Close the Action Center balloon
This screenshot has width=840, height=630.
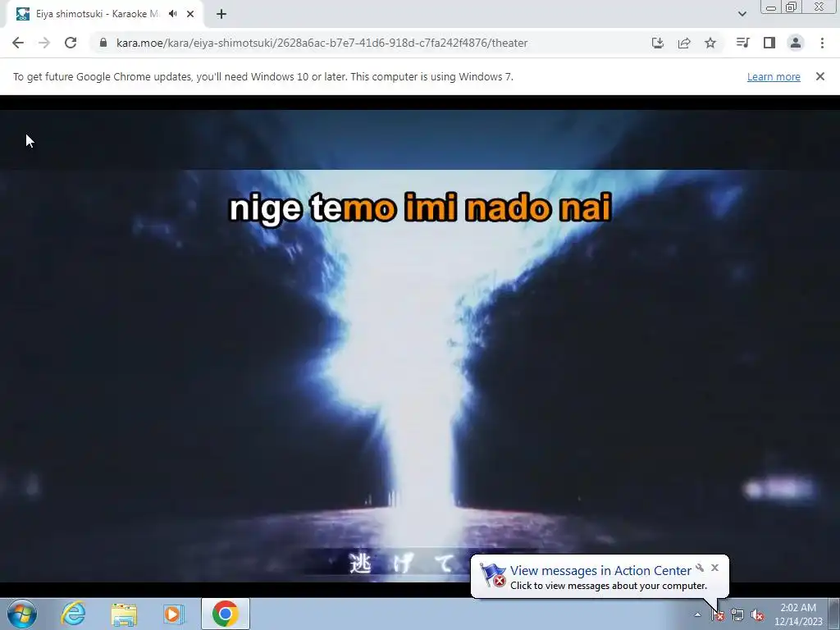pyautogui.click(x=714, y=568)
